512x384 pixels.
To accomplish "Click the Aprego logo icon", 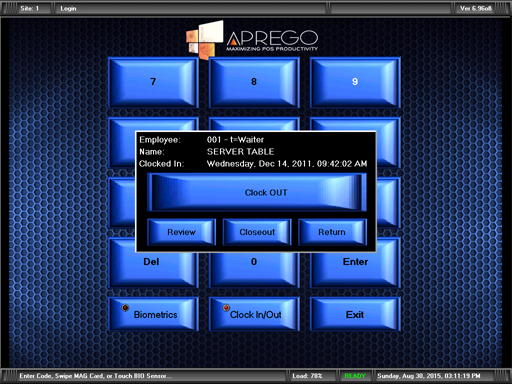I will pos(205,39).
